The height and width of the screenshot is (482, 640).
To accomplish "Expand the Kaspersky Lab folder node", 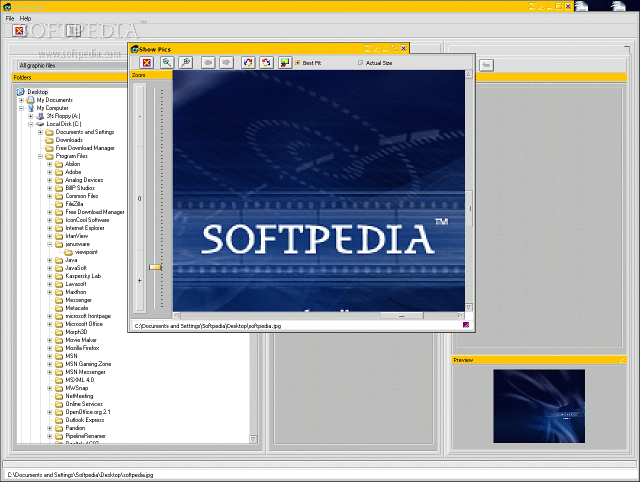I will [x=50, y=276].
